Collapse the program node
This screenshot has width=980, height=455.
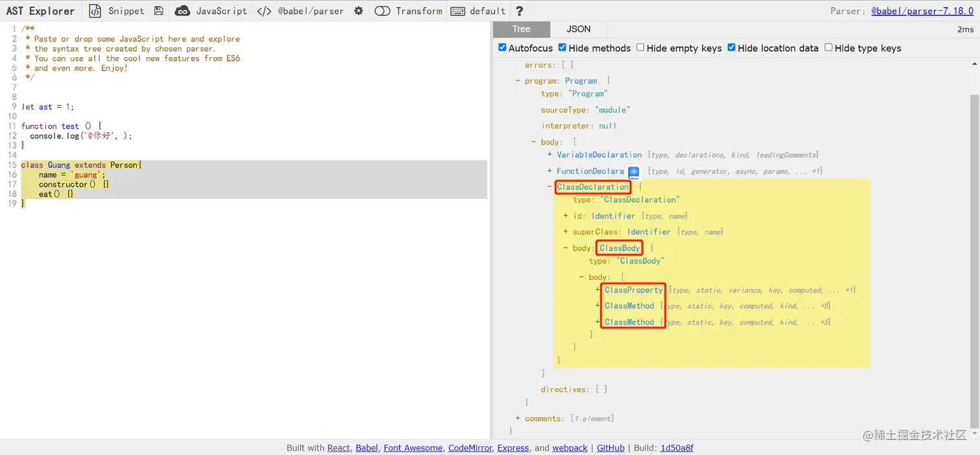tap(517, 81)
